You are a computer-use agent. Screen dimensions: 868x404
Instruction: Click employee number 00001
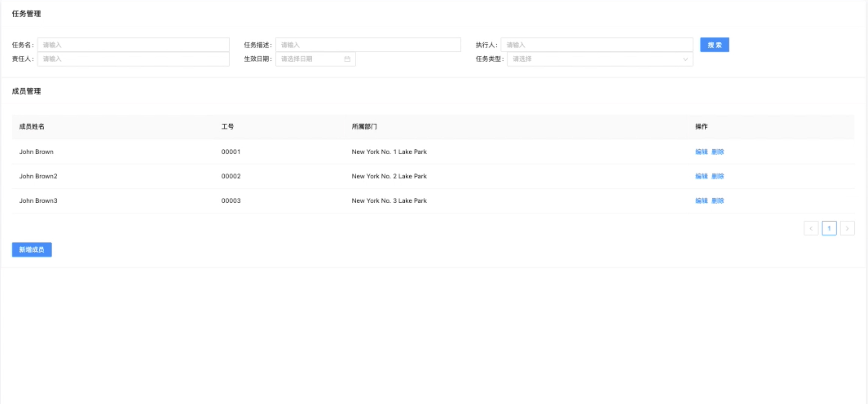231,152
